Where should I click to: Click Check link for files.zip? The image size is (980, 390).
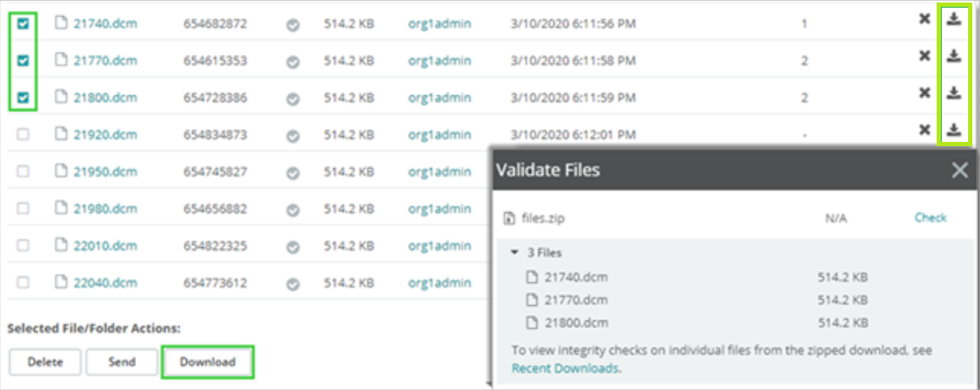coord(930,218)
